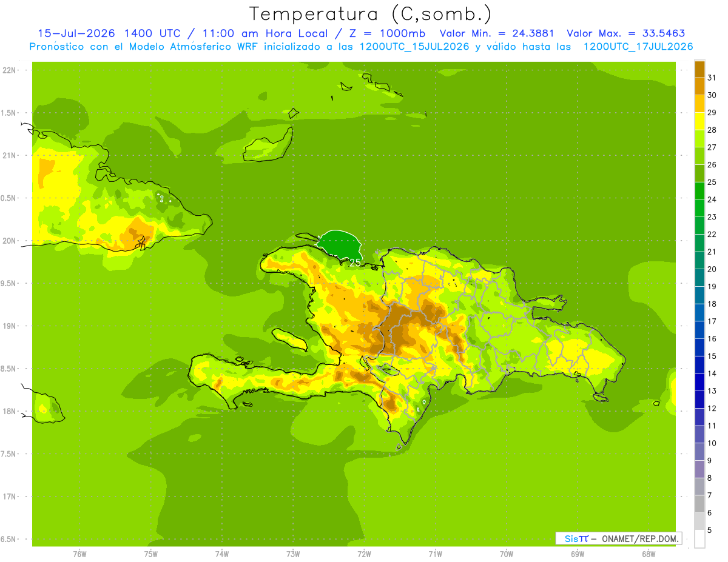
Task: Click colorbar label "10"
Action: [x=712, y=443]
